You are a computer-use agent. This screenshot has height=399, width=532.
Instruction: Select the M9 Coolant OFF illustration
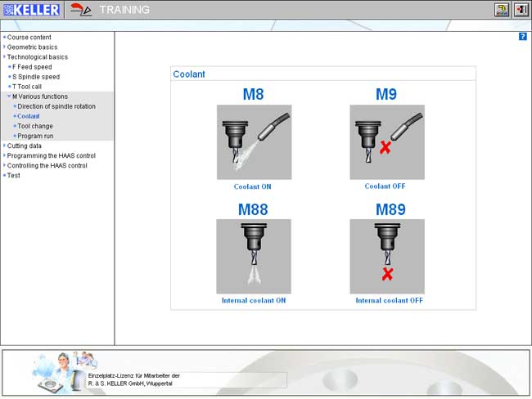tap(387, 142)
